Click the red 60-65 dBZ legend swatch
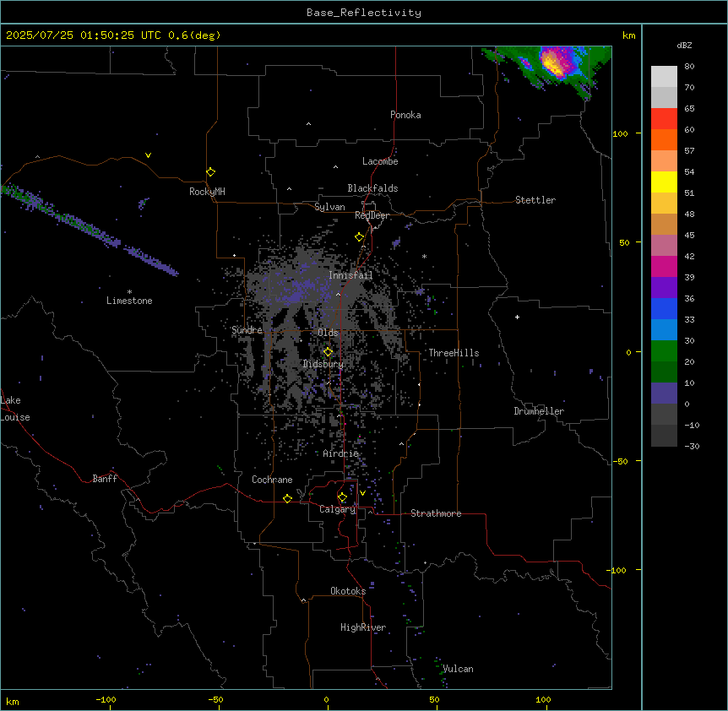Screen dimensions: 728x711 coord(664,119)
